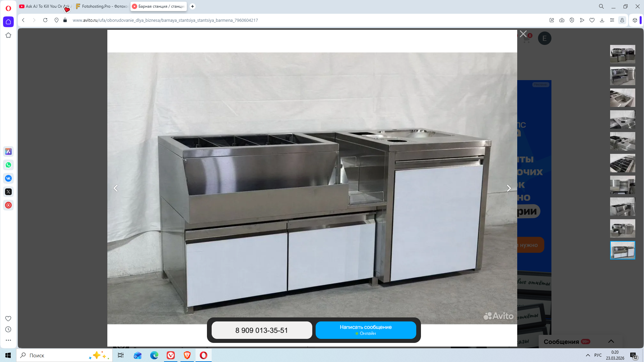
Task: Expand the Сообщения chat panel
Action: [611, 341]
